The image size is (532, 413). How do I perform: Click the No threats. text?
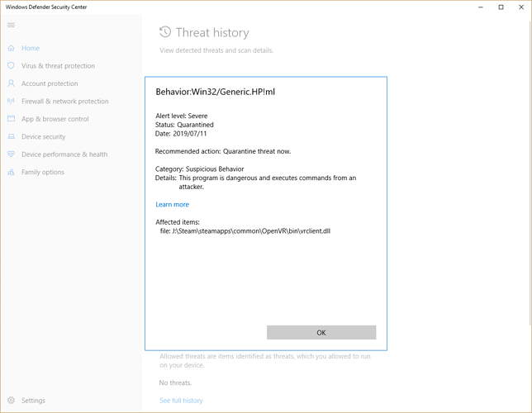(x=175, y=382)
